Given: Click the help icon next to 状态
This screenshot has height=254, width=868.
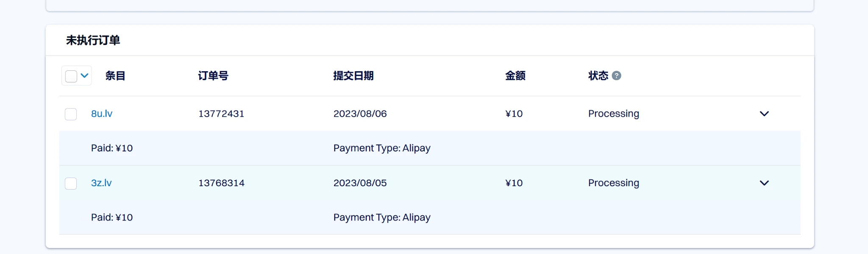Looking at the screenshot, I should coord(617,76).
